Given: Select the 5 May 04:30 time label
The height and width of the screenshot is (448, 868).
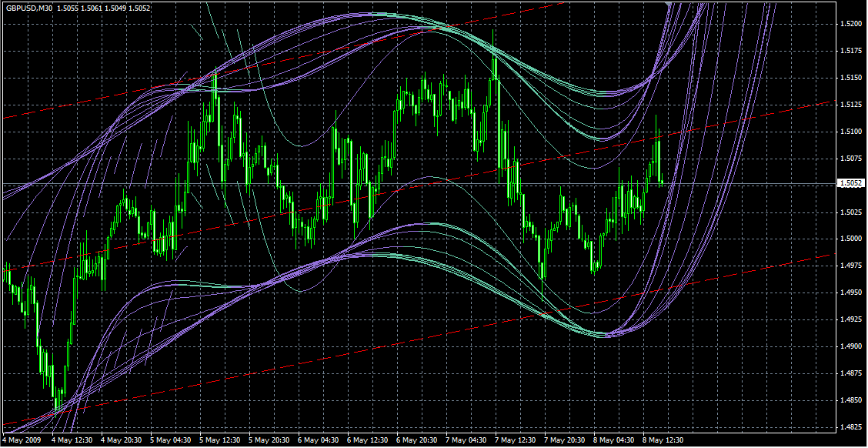Looking at the screenshot, I should 171,440.
